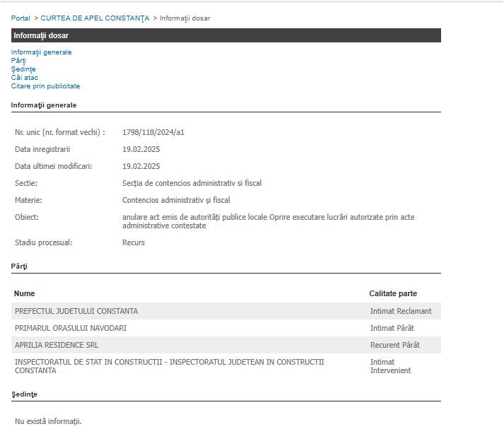Click the Părți section heading above table

pos(19,266)
